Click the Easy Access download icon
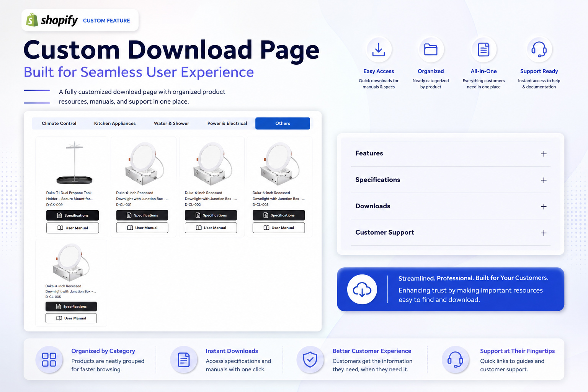The height and width of the screenshot is (392, 588). pyautogui.click(x=379, y=49)
